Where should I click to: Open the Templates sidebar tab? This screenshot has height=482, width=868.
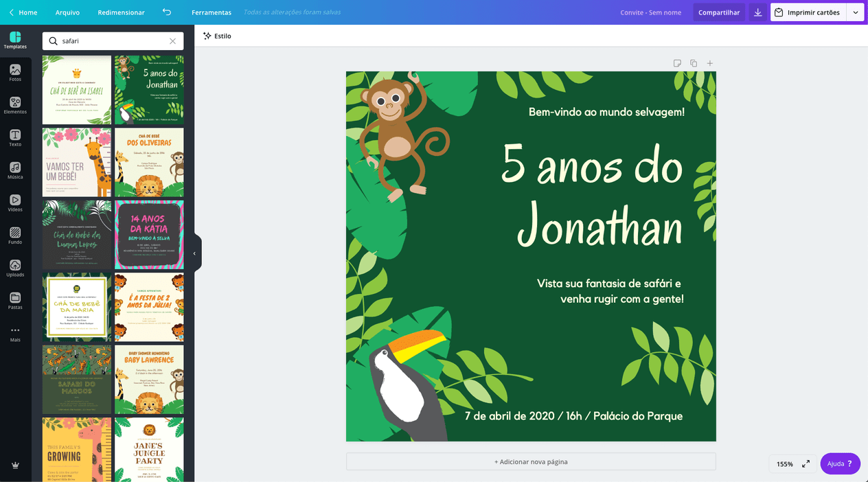[15, 40]
